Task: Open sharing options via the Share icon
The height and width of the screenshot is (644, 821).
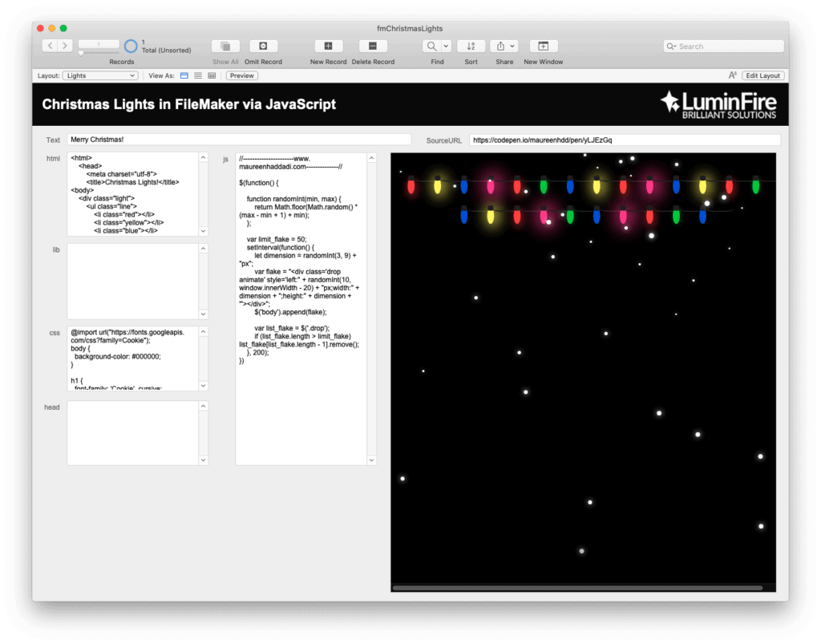Action: pos(501,46)
